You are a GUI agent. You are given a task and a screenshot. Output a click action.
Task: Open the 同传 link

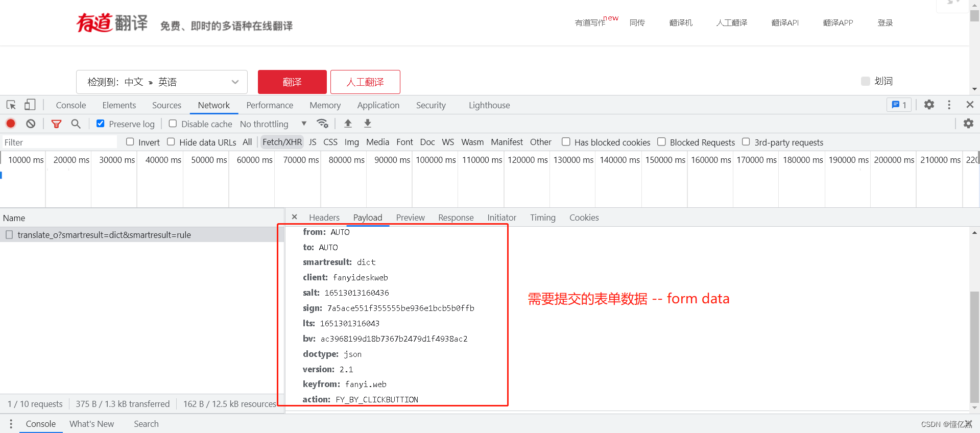click(x=637, y=23)
